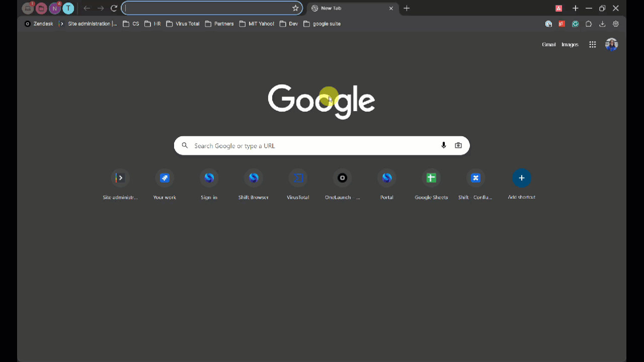The width and height of the screenshot is (644, 362).
Task: Open the blue lock extension icon
Action: (x=548, y=24)
